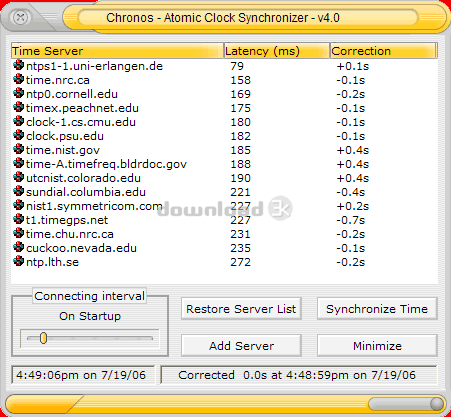Click the Synchronize Time button
Screen dimensions: 451x417
377,309
